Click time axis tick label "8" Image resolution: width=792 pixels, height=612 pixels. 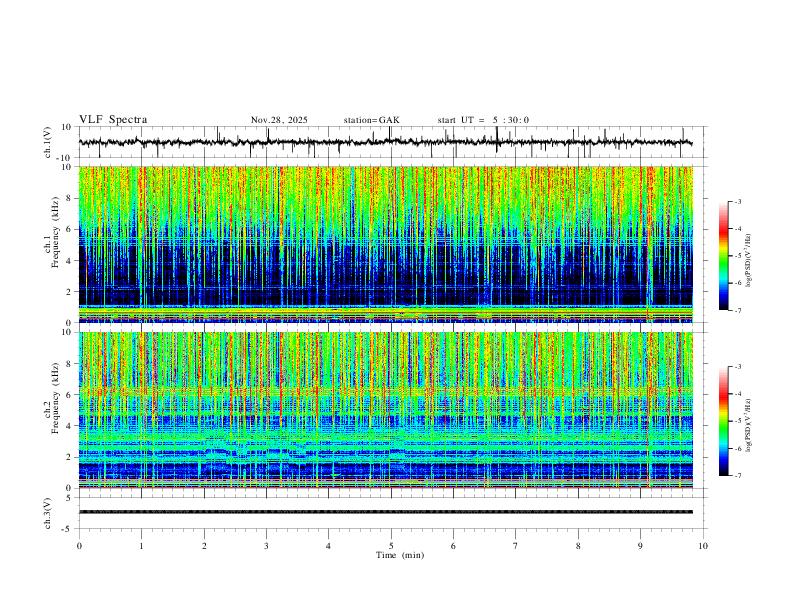[x=578, y=546]
